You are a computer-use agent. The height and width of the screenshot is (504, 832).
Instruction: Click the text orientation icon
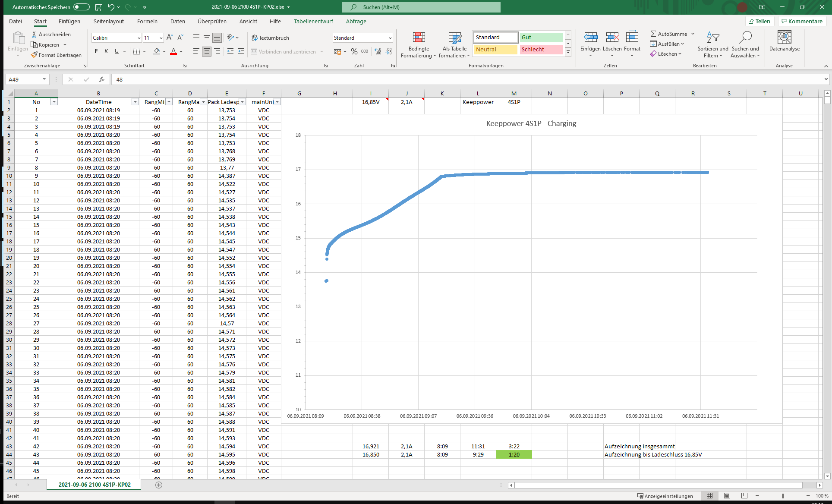click(231, 38)
